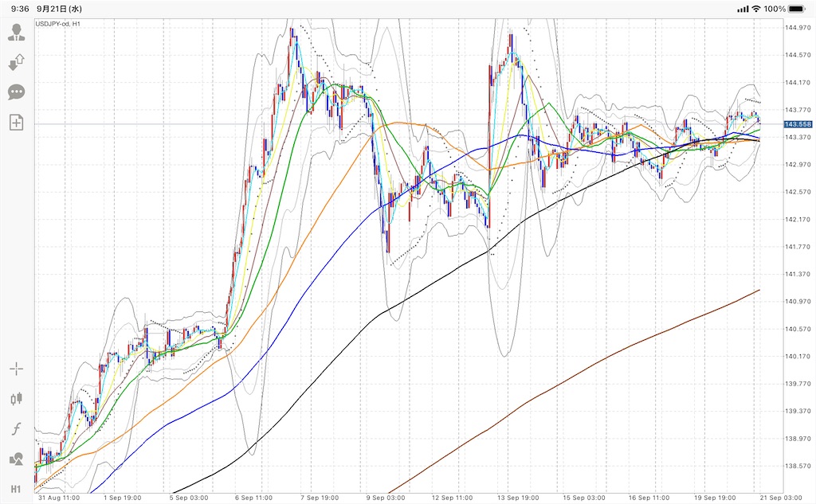This screenshot has width=816, height=504.
Task: Select the current price tag 143.558
Action: point(798,124)
